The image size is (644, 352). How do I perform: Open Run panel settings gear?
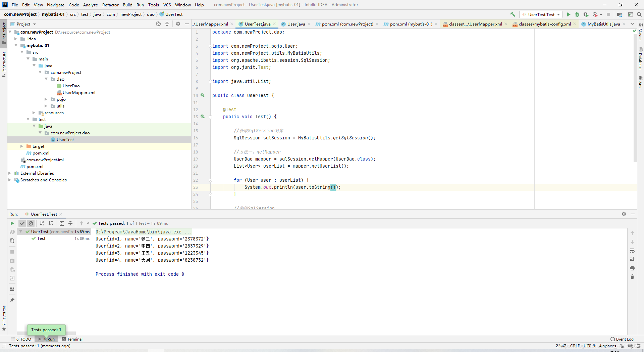(624, 214)
